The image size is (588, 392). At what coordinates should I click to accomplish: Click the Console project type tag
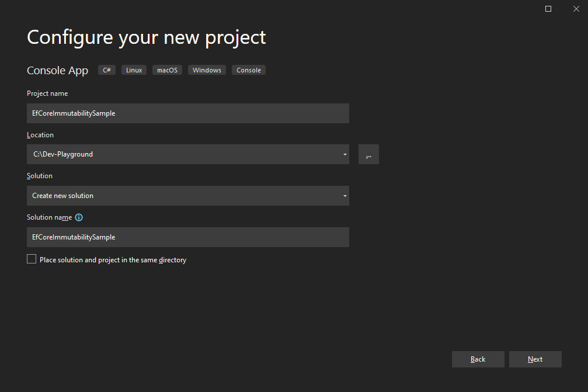[249, 70]
